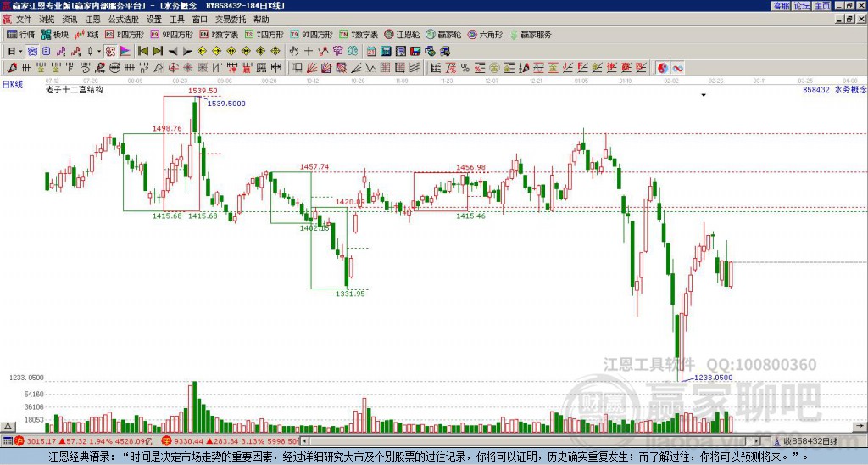Select the red fan lines tool
This screenshot has height=465, width=868.
point(312,68)
